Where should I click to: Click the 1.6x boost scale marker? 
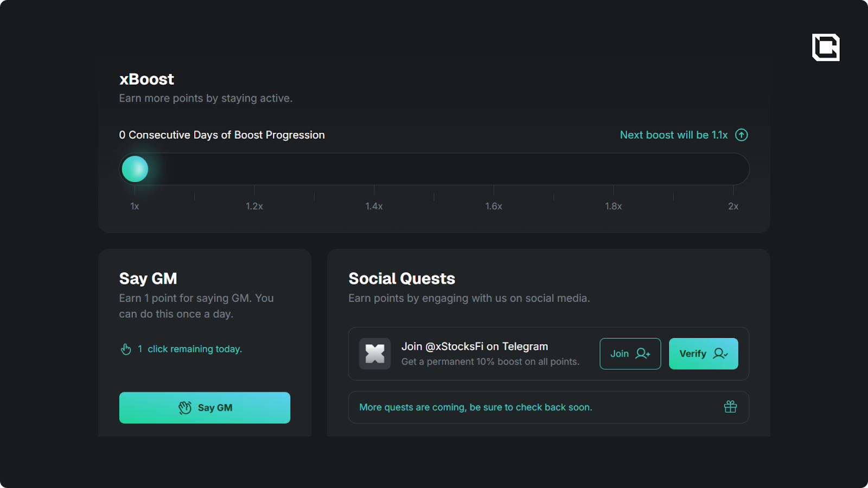(x=494, y=206)
